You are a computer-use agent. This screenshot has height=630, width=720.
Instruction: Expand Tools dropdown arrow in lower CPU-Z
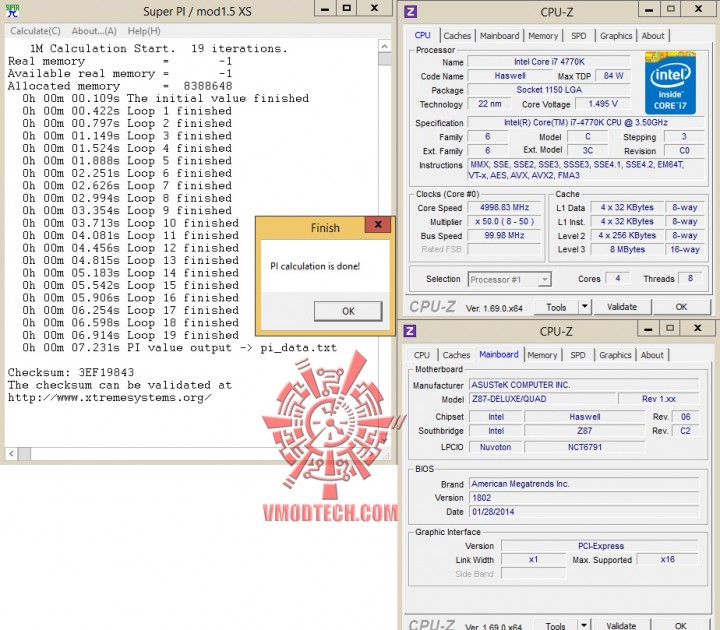(584, 625)
